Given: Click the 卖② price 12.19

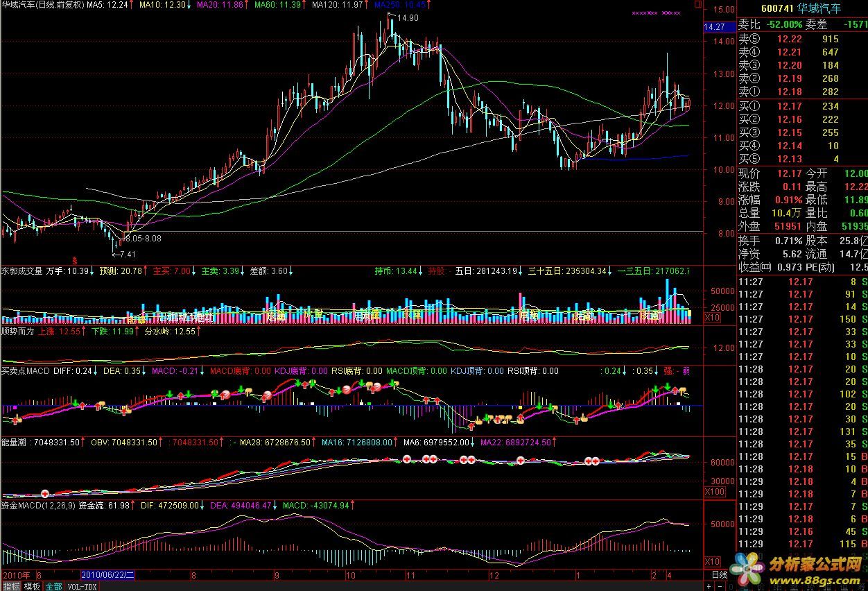Looking at the screenshot, I should click(x=789, y=78).
